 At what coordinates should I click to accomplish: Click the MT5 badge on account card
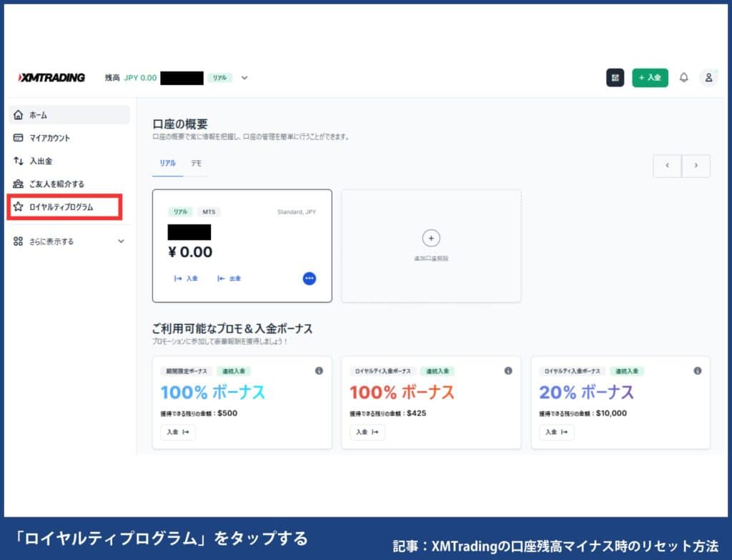click(x=209, y=212)
